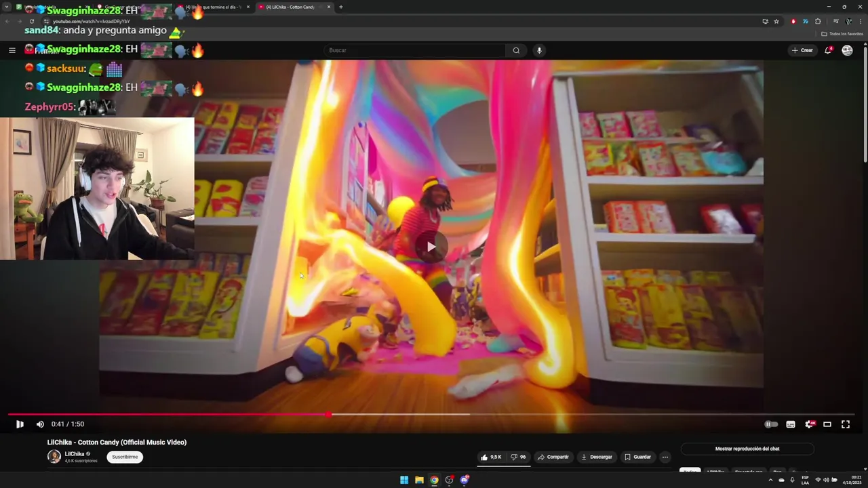This screenshot has height=488, width=868.
Task: Open the more actions three-dot menu
Action: (x=665, y=457)
